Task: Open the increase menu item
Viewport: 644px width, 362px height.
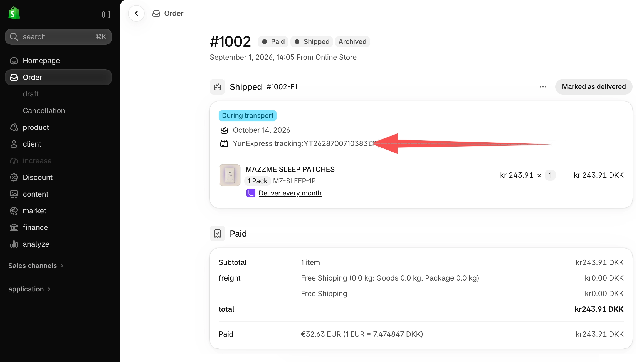Action: tap(37, 161)
